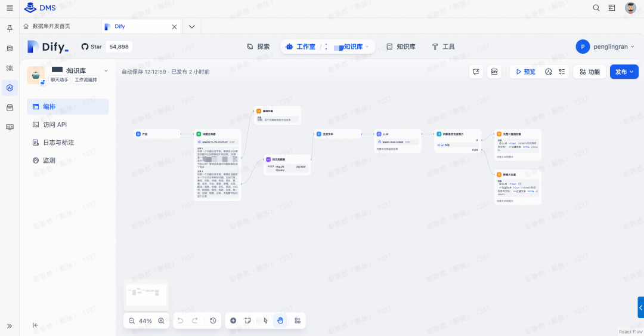Open 日志与标注 in the sidebar
This screenshot has height=336, width=644.
(68, 142)
